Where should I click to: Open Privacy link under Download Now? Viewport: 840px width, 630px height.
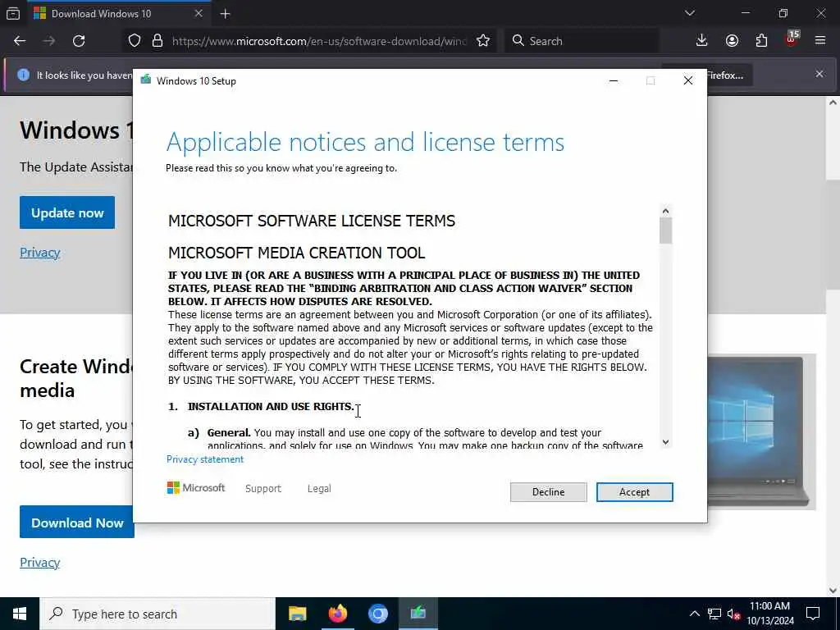(x=39, y=563)
